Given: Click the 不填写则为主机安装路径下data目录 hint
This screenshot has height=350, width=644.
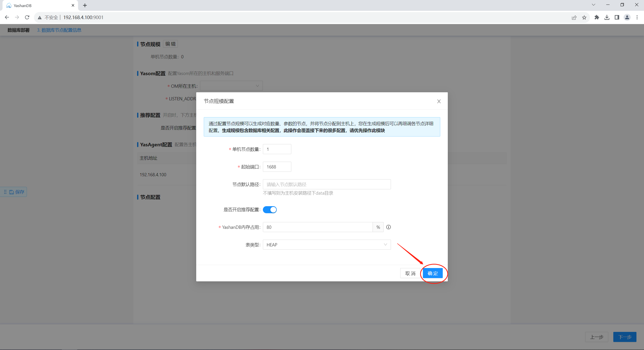Looking at the screenshot, I should 298,193.
